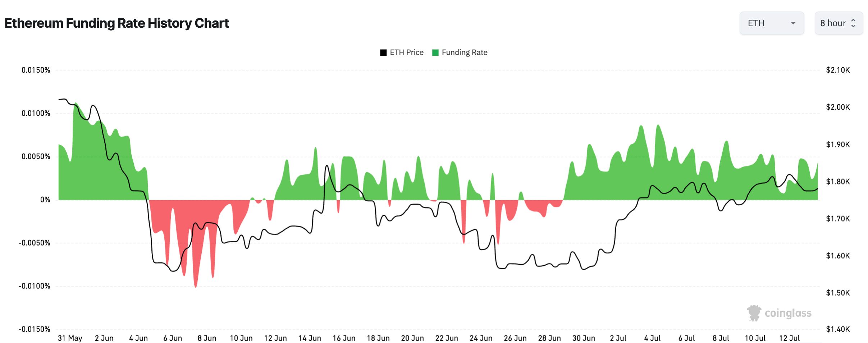Click the 10 Jun x-axis label
The width and height of the screenshot is (868, 343).
241,338
